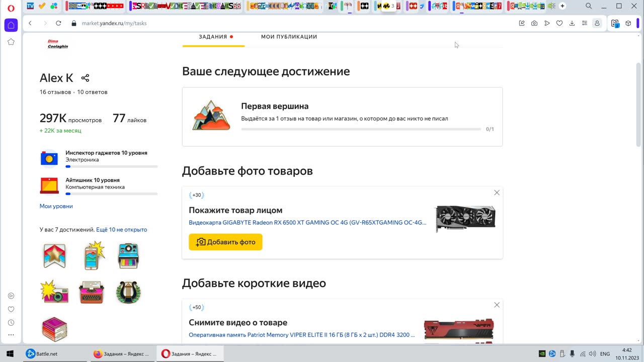Image resolution: width=644 pixels, height=362 pixels.
Task: Click the 10 ответов counter
Action: coord(92,92)
